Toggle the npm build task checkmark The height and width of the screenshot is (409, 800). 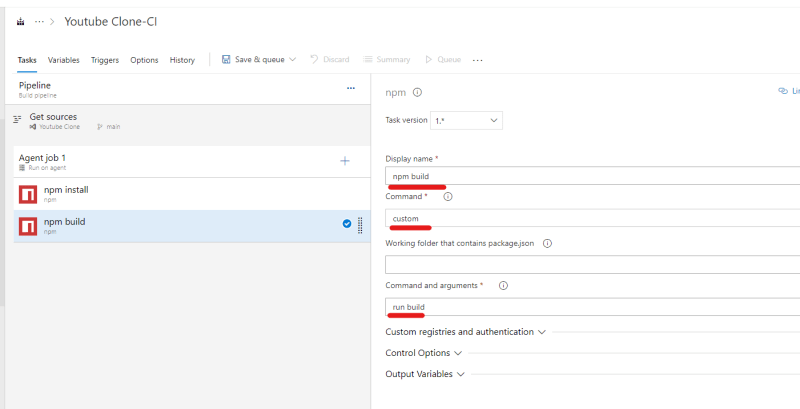(x=347, y=223)
